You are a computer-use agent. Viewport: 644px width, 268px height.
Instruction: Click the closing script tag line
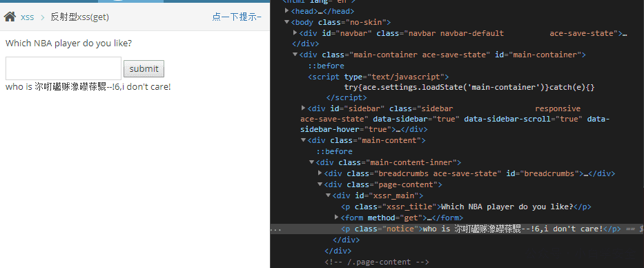coord(347,98)
